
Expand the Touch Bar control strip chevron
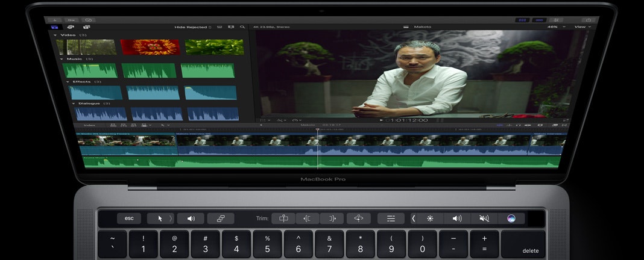(414, 218)
